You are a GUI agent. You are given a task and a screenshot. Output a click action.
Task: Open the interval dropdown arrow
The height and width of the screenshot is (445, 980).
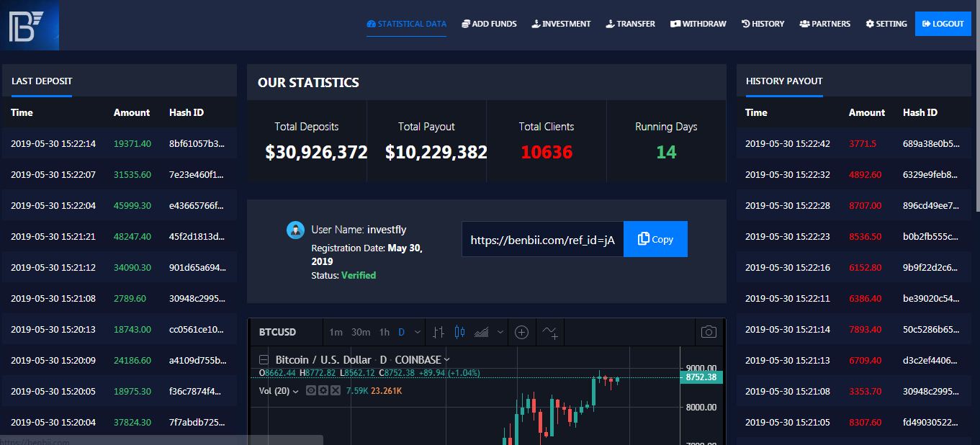click(x=418, y=332)
